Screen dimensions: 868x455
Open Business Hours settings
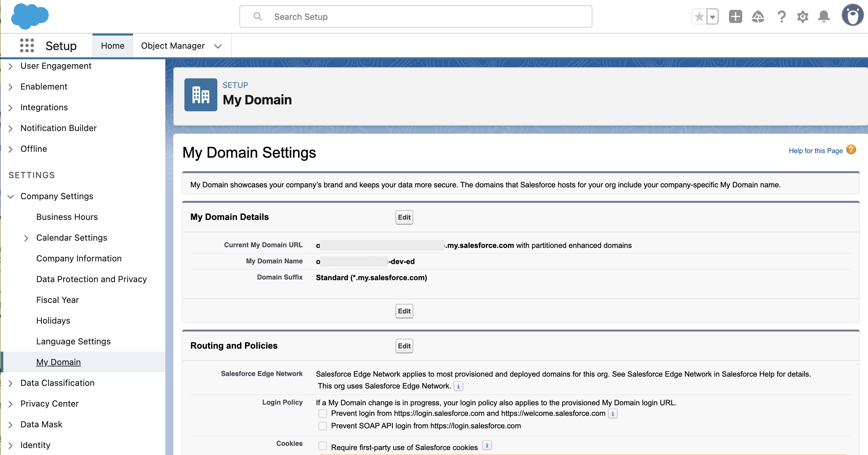point(67,217)
